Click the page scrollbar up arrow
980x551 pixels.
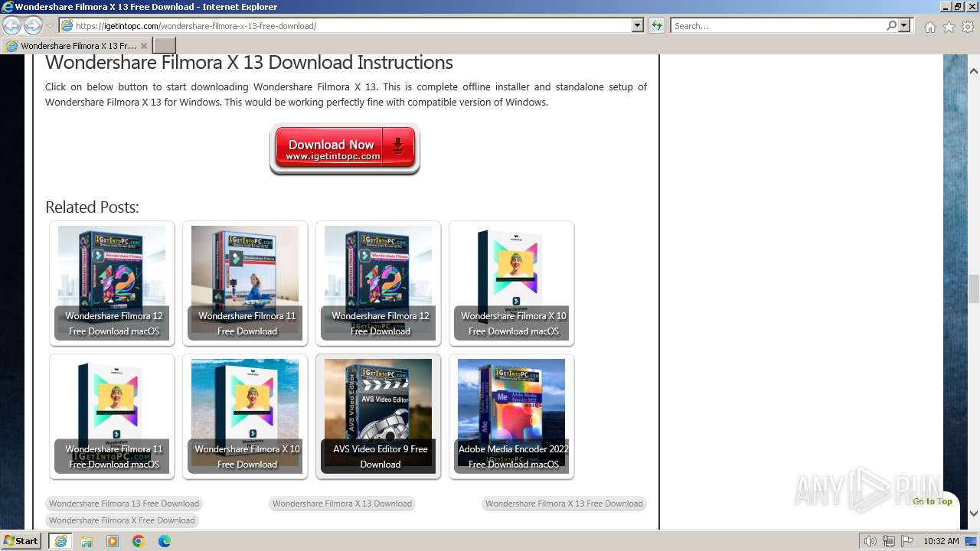pyautogui.click(x=974, y=71)
